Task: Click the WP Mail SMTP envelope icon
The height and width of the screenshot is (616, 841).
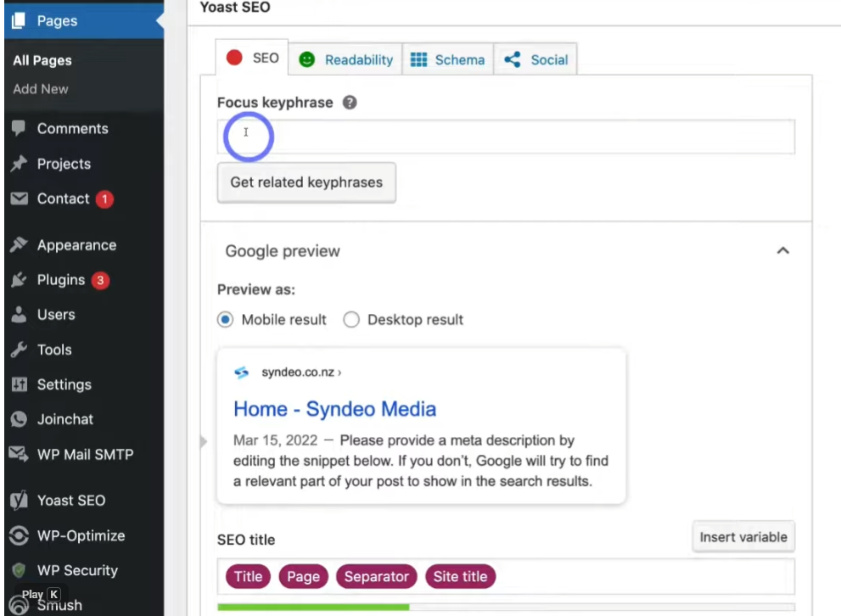Action: (19, 454)
